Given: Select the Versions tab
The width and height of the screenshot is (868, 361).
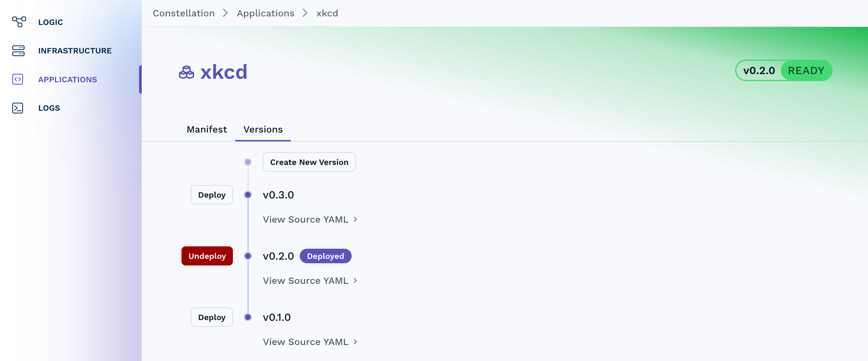Looking at the screenshot, I should click(x=263, y=129).
